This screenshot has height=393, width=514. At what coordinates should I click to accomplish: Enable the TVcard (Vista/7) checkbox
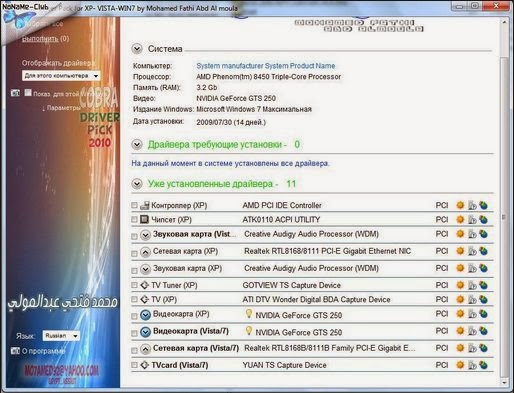coord(134,365)
